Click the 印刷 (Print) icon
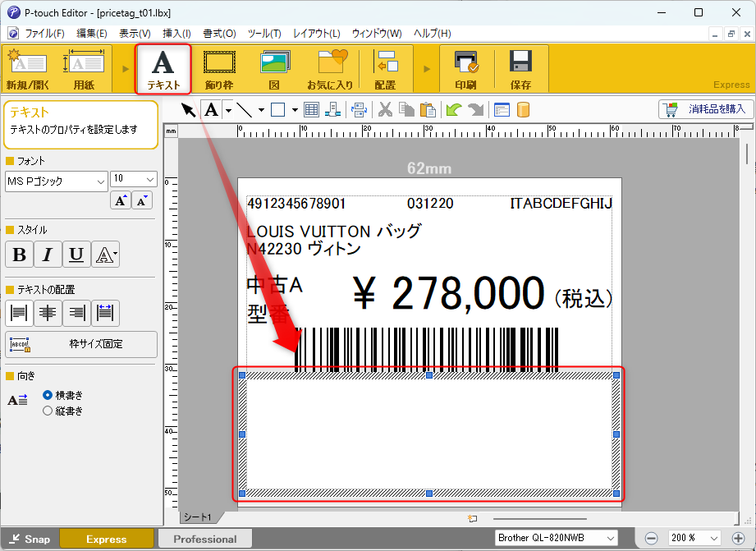The width and height of the screenshot is (756, 551). coord(466,70)
